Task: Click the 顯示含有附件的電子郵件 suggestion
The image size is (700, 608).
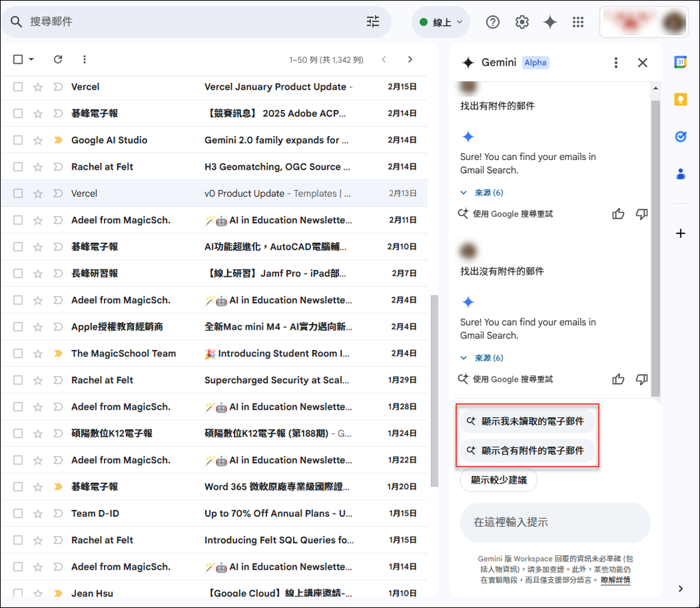Action: (527, 451)
